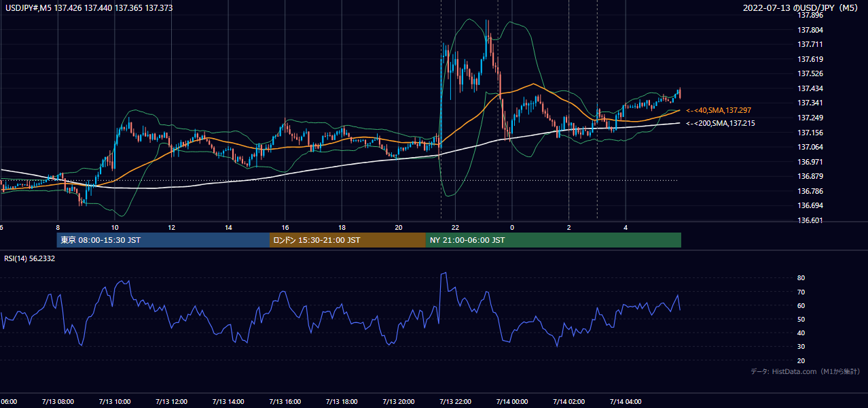
Task: Click the bottom time label 7/13 10:00
Action: (114, 401)
